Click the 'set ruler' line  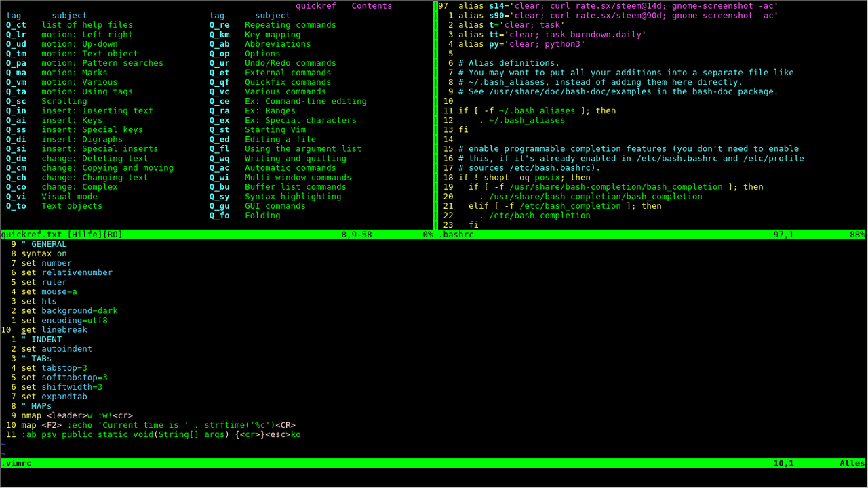click(x=44, y=282)
